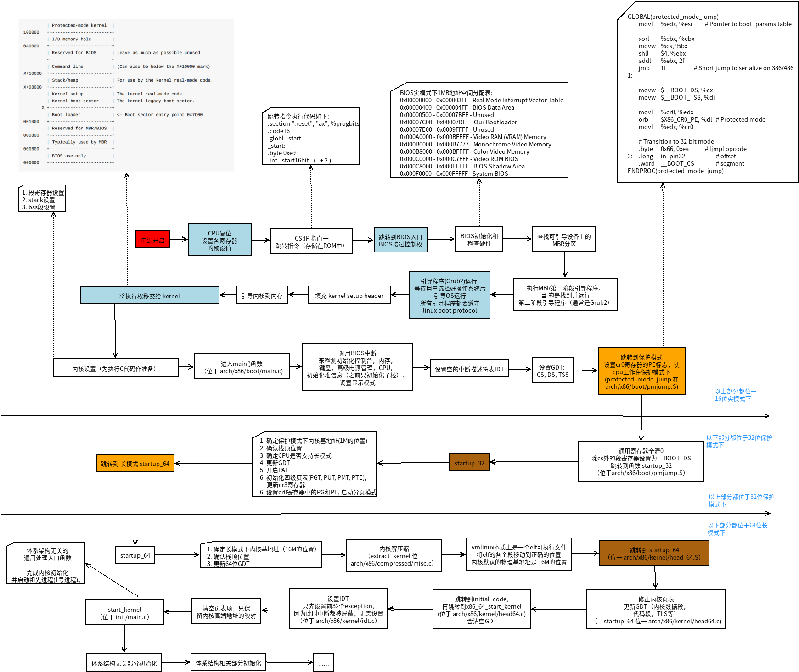Click the 进入main()函数 box
The width and height of the screenshot is (799, 672).
click(242, 366)
